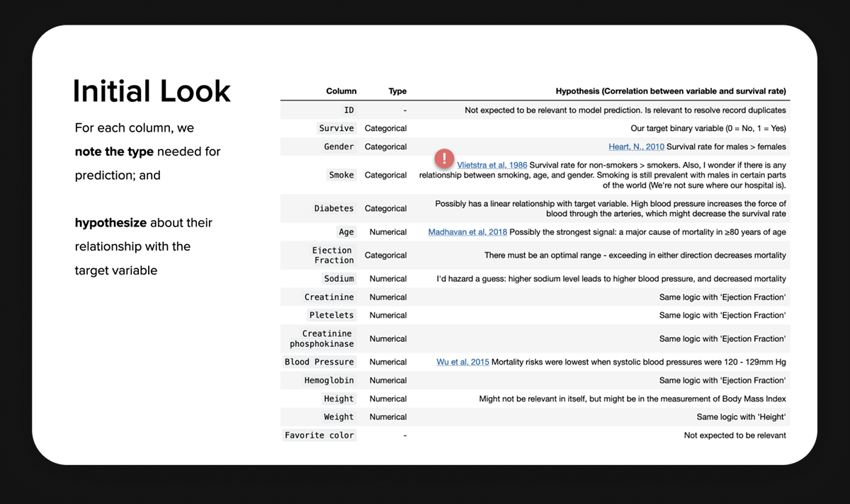850x504 pixels.
Task: Click the bold 'note the type' text
Action: click(x=114, y=151)
